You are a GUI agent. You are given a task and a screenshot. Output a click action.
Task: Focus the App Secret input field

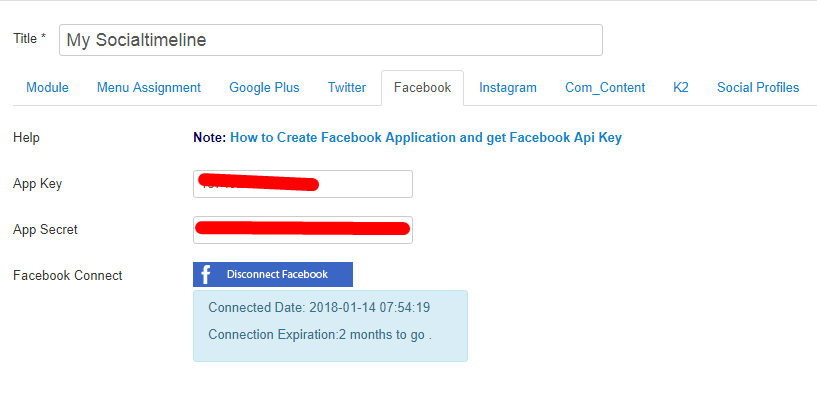click(303, 230)
